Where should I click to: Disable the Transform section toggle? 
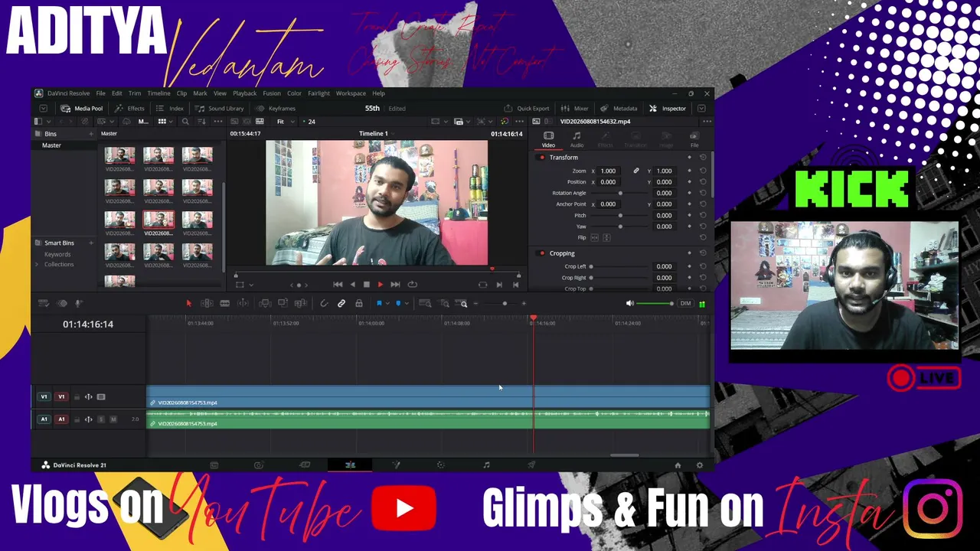pos(542,158)
